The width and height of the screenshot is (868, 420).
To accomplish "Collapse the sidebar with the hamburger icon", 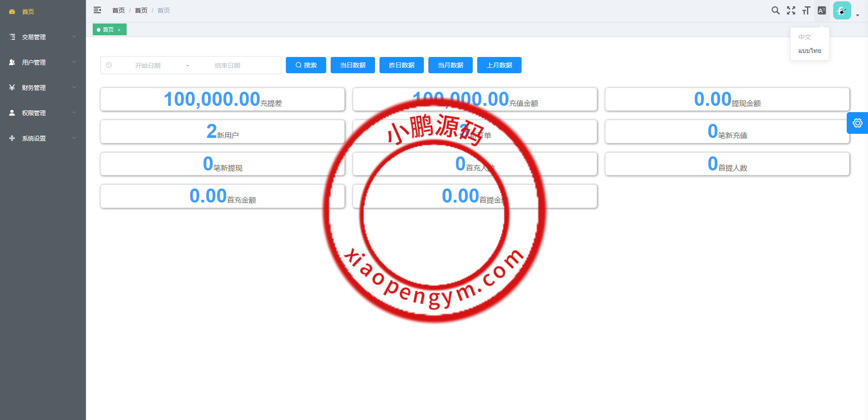I will point(97,10).
